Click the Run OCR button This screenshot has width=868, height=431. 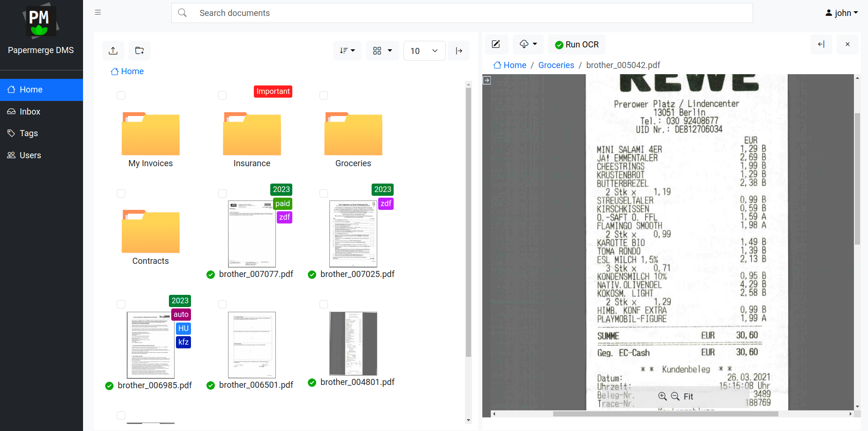[577, 44]
